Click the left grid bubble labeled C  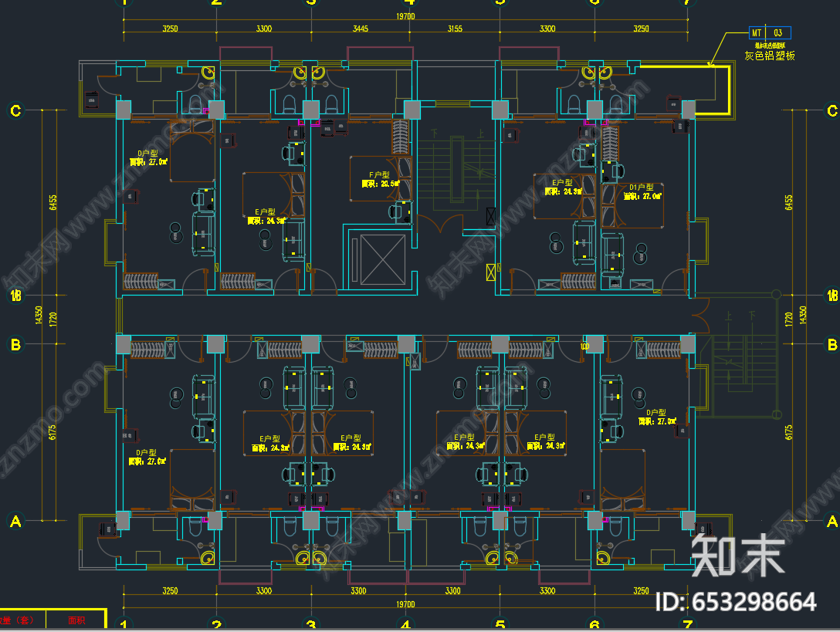pyautogui.click(x=15, y=110)
